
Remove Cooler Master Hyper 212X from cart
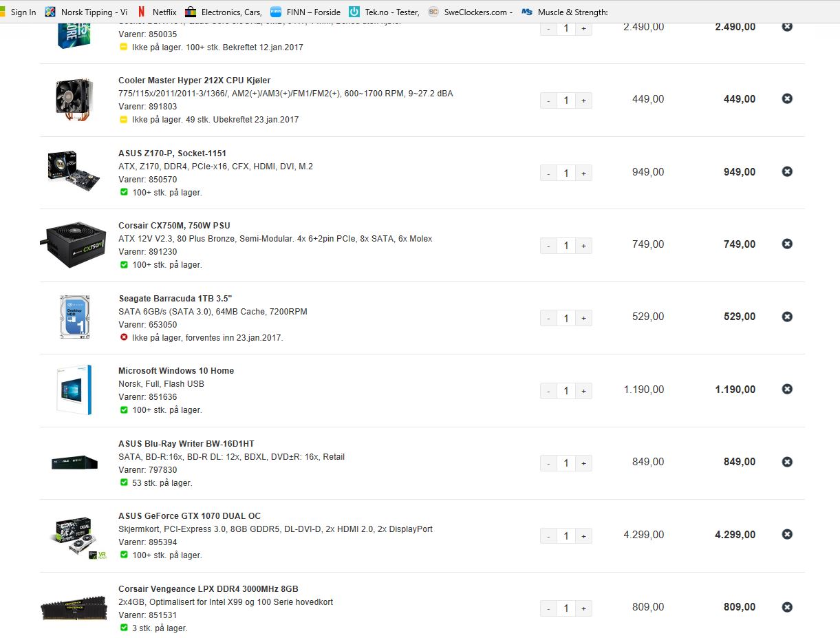pyautogui.click(x=787, y=98)
